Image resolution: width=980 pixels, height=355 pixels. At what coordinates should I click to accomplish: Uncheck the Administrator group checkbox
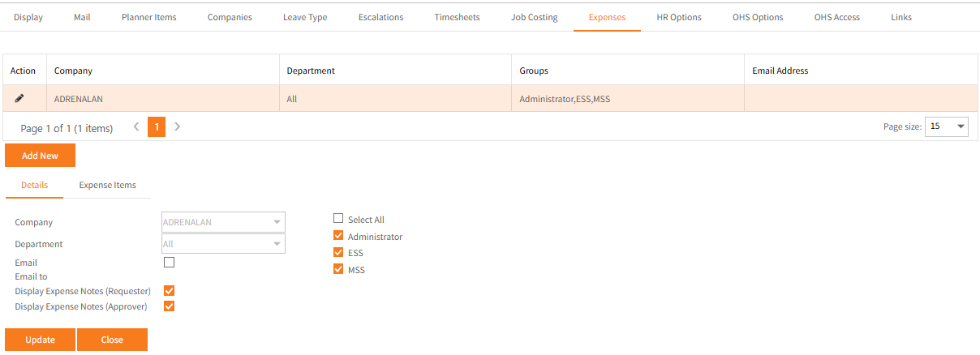tap(338, 236)
